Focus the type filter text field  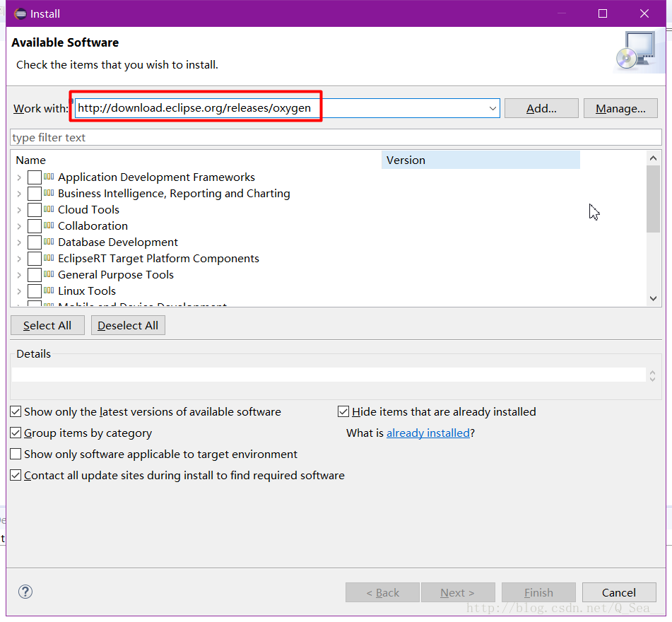click(336, 138)
